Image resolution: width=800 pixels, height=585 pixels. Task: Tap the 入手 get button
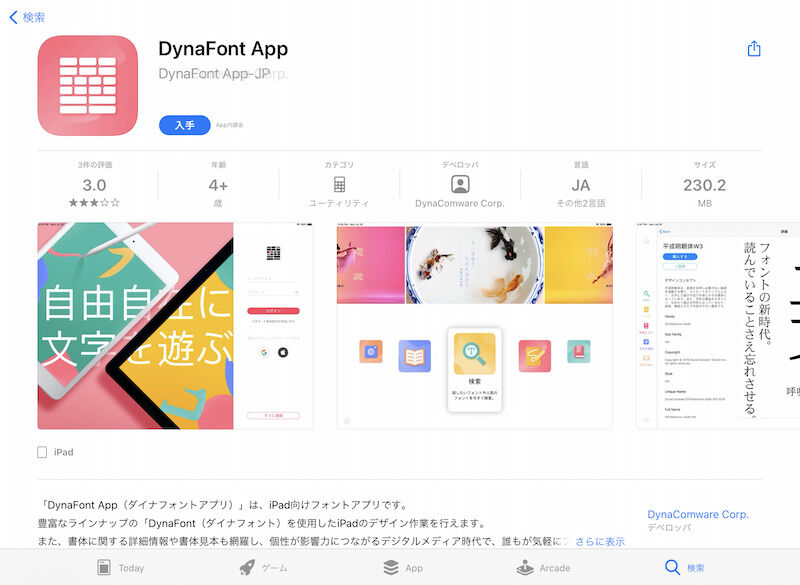(x=185, y=125)
